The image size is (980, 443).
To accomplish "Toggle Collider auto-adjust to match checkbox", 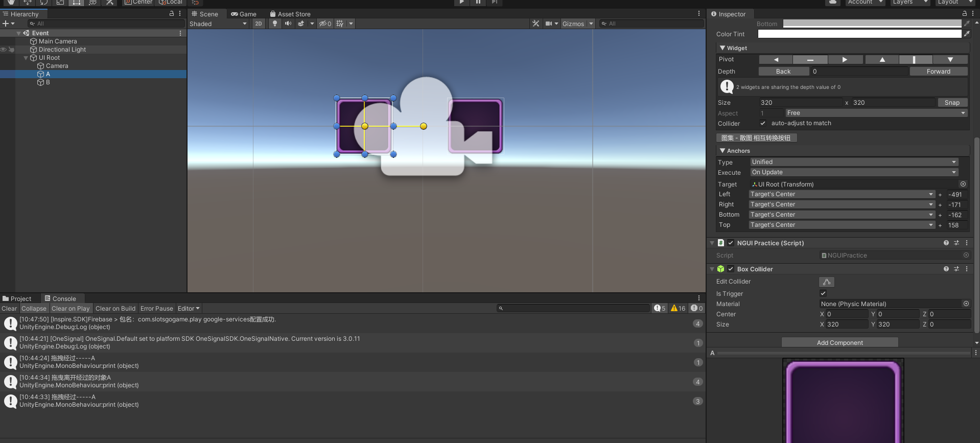I will coord(763,123).
